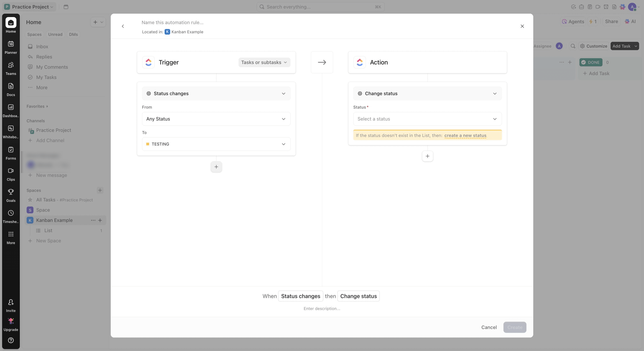Click the DONE column header badge
Viewport: 644px width, 351px height.
591,62
